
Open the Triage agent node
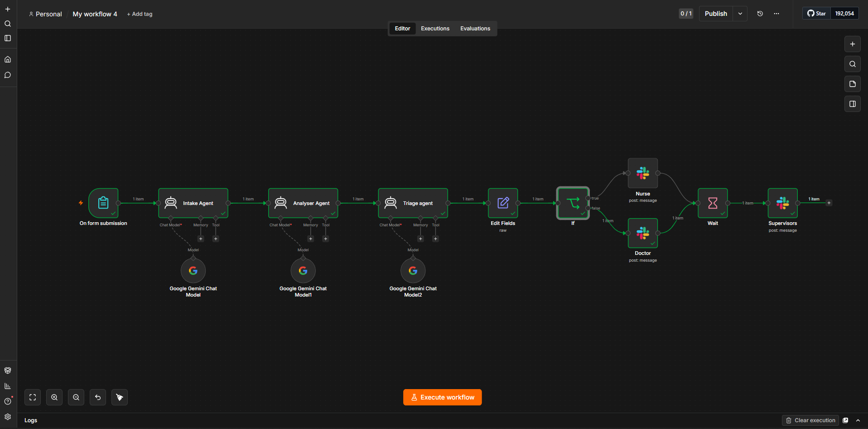pos(413,203)
